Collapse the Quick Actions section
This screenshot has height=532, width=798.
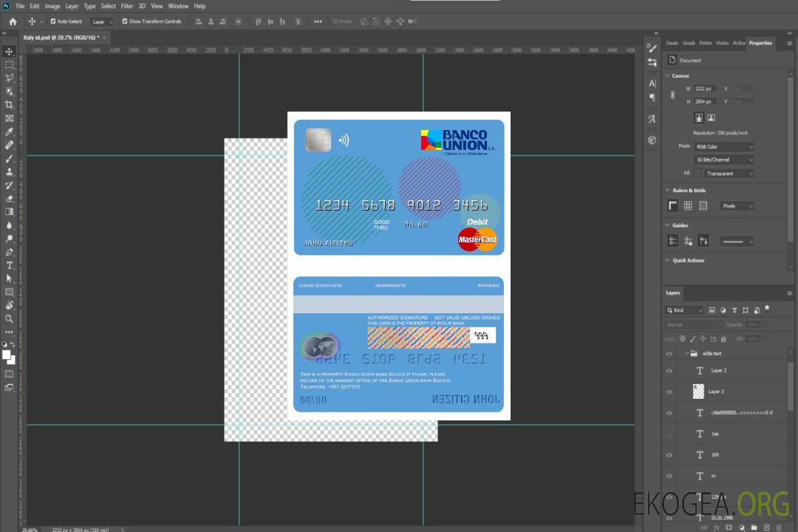coord(668,260)
